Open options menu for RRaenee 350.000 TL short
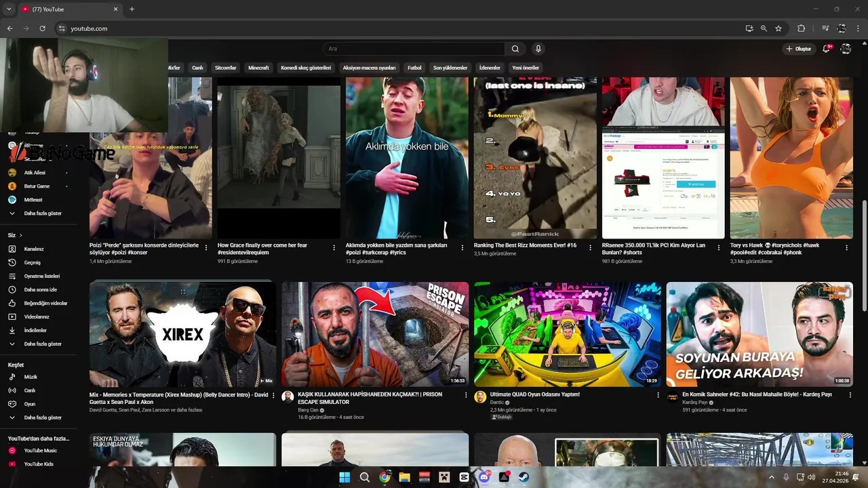The width and height of the screenshot is (868, 488). (719, 248)
